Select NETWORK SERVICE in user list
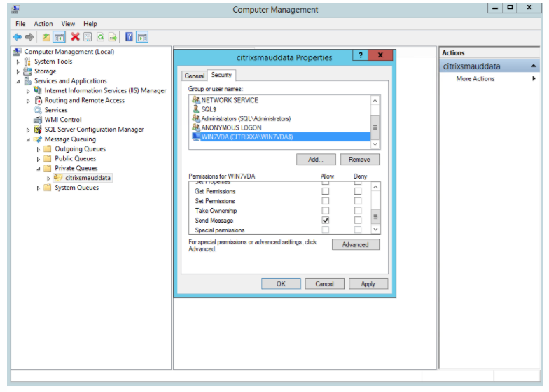The width and height of the screenshot is (549, 392). [229, 100]
